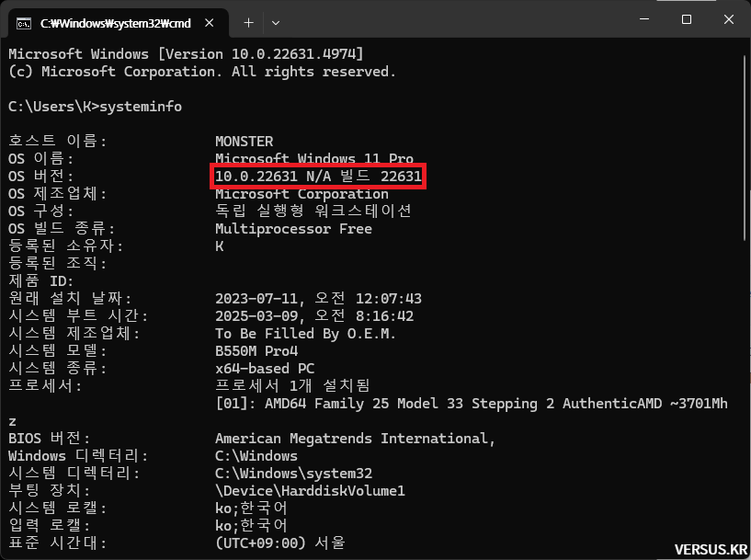751x560 pixels.
Task: Click the Microsoft Corporation copyright line
Action: point(202,72)
